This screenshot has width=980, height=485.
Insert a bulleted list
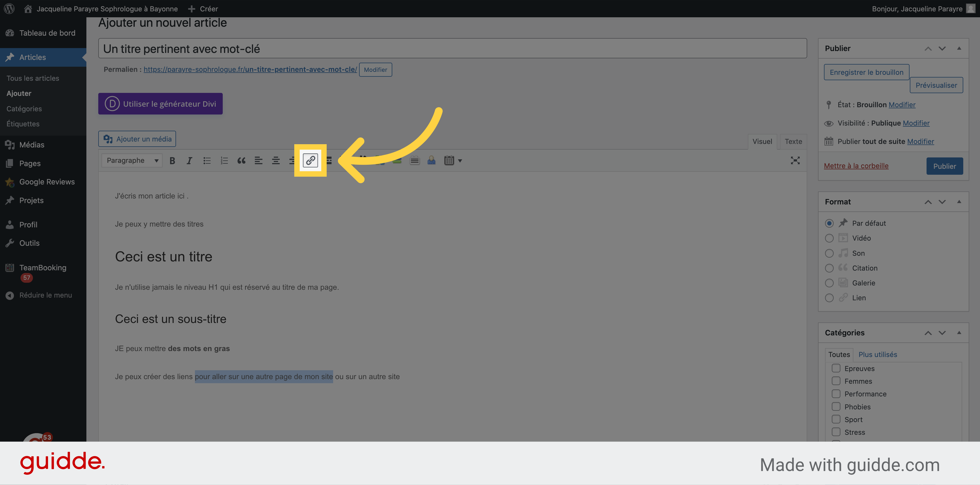(207, 160)
